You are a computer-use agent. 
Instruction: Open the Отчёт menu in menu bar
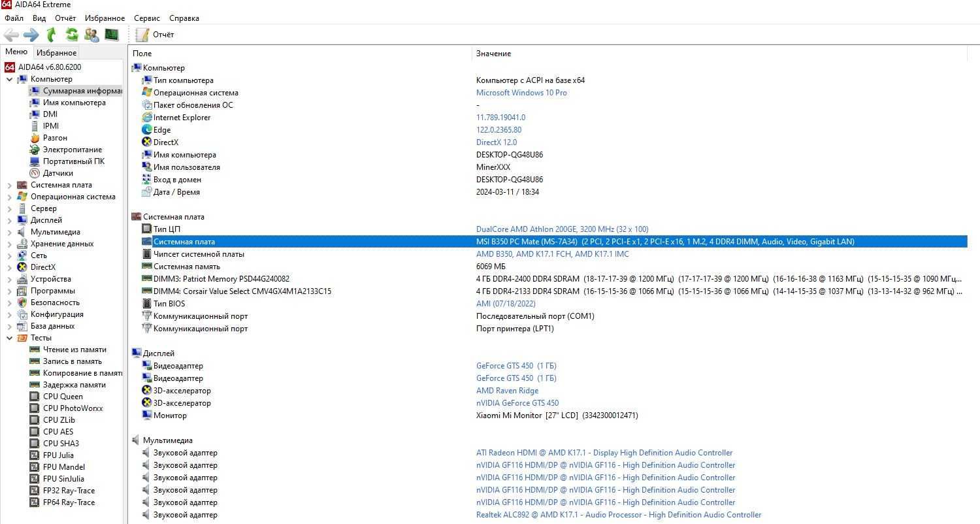(x=65, y=18)
